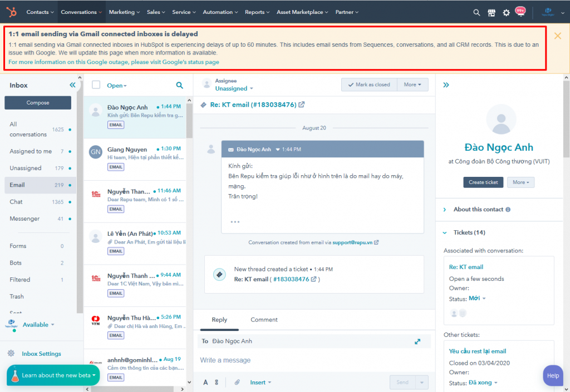This screenshot has width=570, height=392.
Task: Collapse the Tickets (14) section
Action: point(464,232)
